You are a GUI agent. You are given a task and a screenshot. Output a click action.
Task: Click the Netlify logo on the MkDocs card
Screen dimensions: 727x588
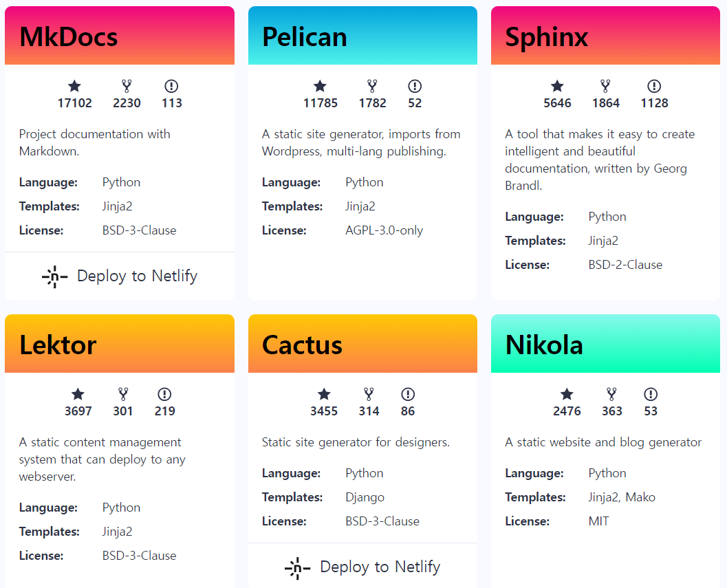pyautogui.click(x=54, y=276)
